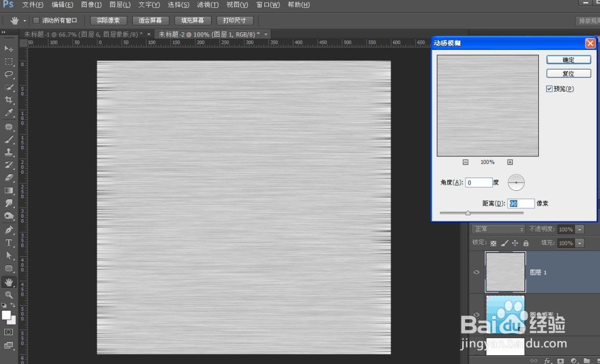Open 图层(L) menu
Screen dimensions: 600x364
click(x=120, y=4)
